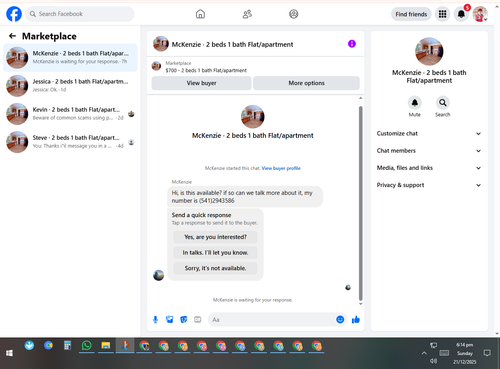Click McKenzie's avatar beside the quick responses

158,275
